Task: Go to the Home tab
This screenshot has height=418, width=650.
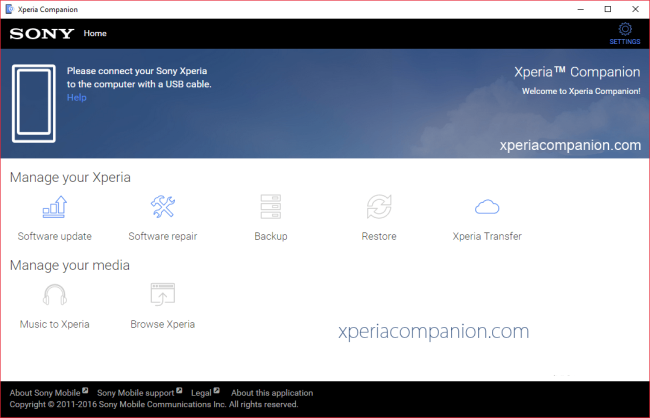Action: [x=95, y=34]
